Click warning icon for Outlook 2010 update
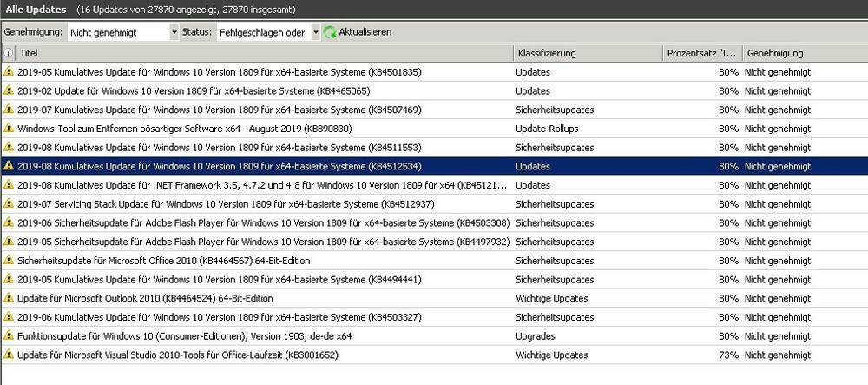Viewport: 868px width, 385px height. [9, 298]
